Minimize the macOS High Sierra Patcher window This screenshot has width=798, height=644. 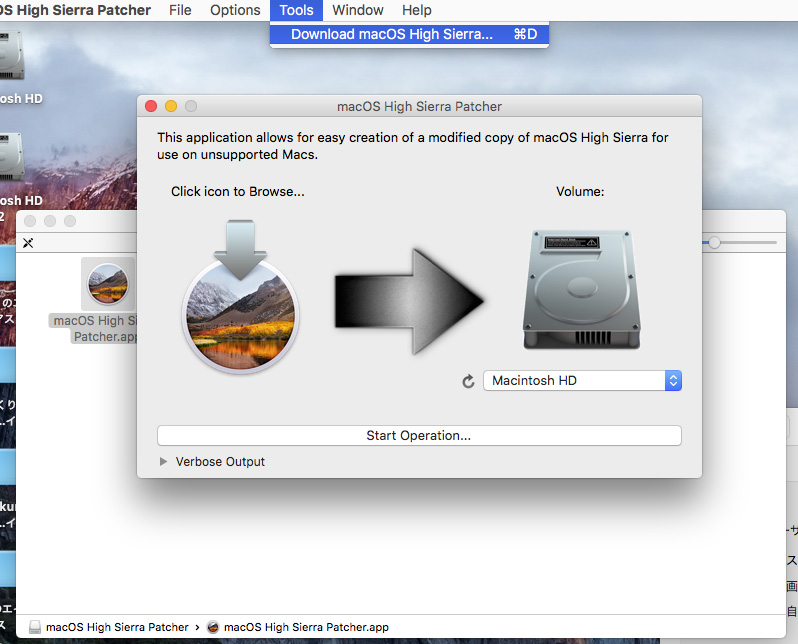[171, 106]
